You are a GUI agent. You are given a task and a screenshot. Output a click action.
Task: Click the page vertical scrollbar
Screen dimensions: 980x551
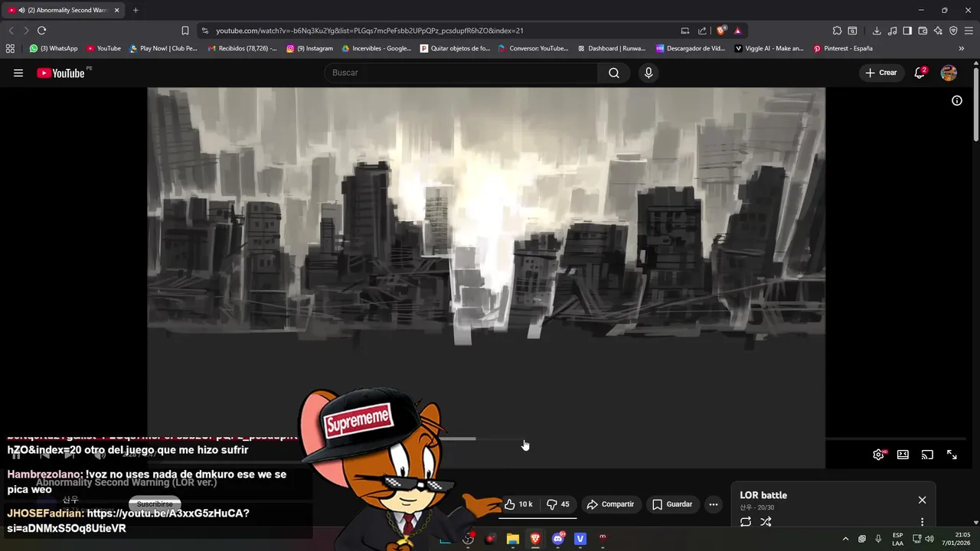click(x=976, y=103)
